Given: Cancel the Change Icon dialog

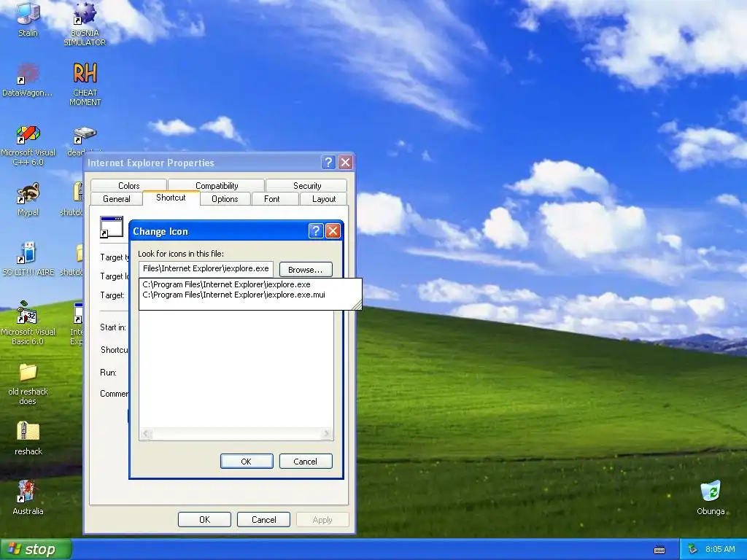Looking at the screenshot, I should point(306,462).
